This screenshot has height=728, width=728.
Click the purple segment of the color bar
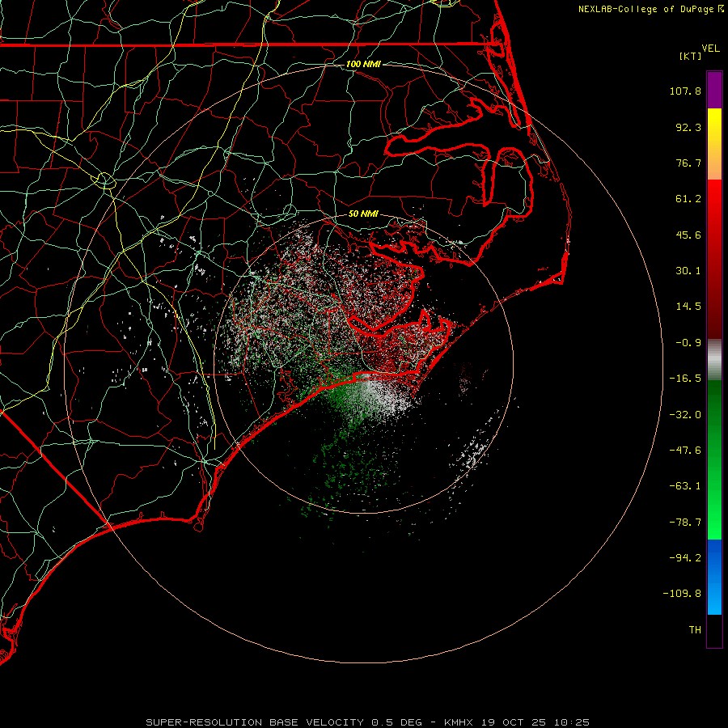[x=714, y=90]
